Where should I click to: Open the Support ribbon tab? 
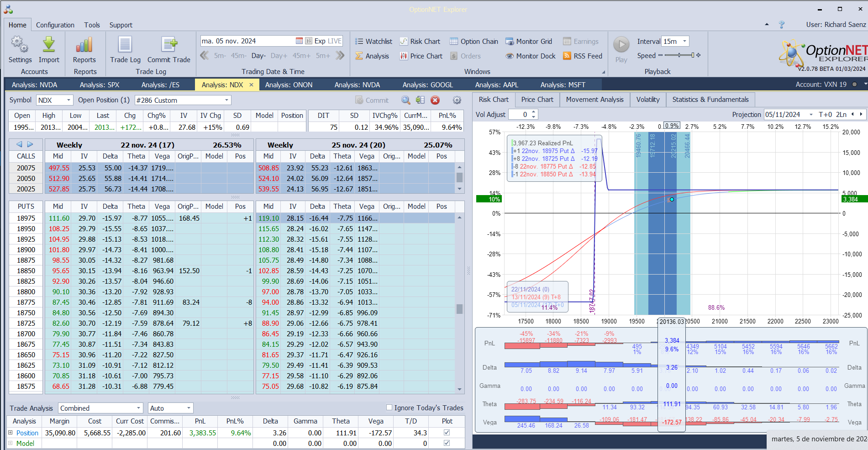[x=121, y=25]
